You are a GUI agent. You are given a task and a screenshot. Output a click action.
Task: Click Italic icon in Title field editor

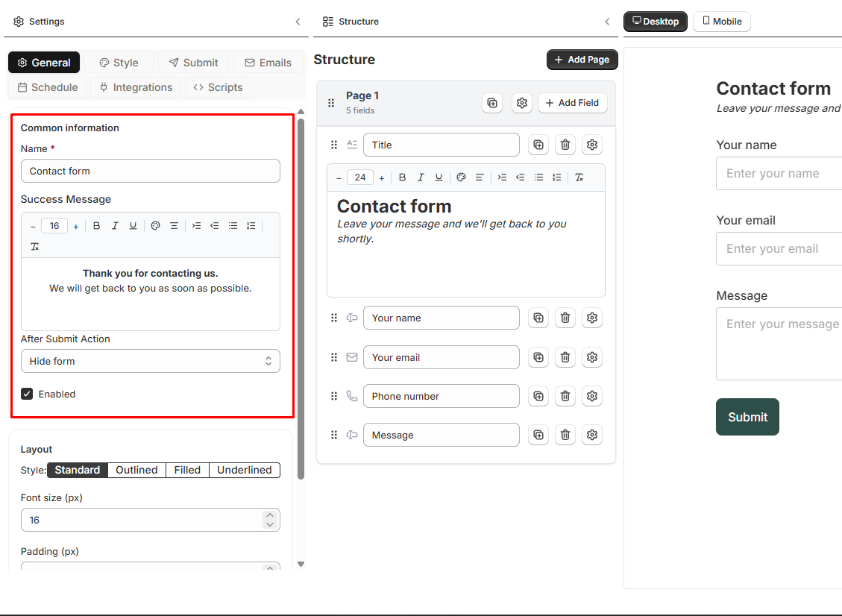421,177
